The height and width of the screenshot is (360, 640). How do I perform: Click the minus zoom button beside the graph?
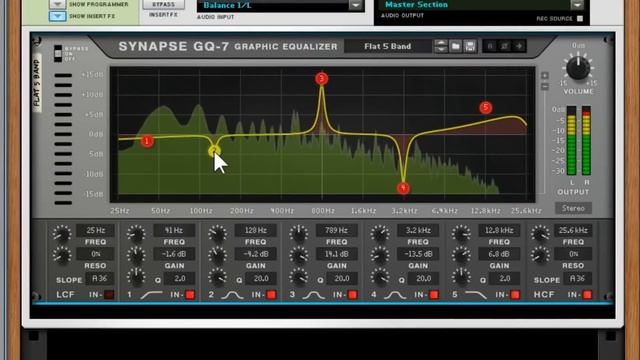tap(545, 86)
